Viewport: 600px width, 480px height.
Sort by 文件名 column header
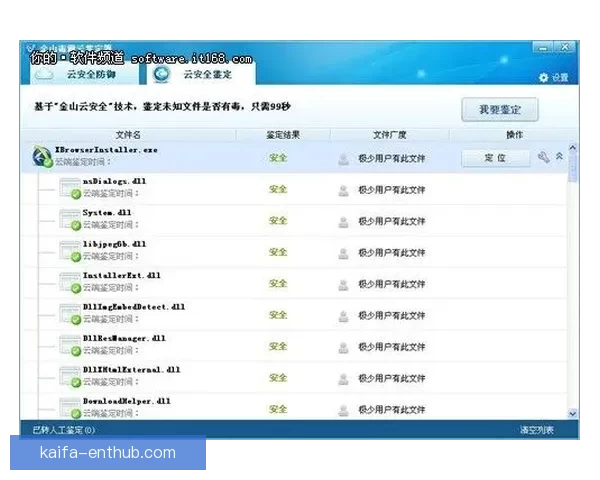[x=128, y=135]
